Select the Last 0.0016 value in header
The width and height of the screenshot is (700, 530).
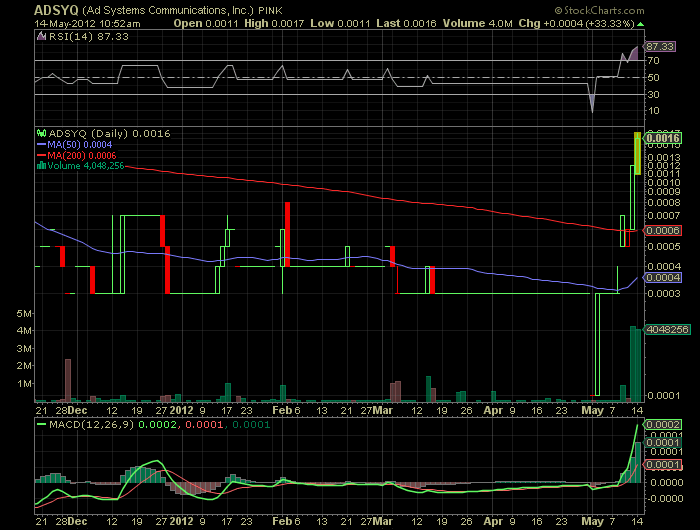406,23
